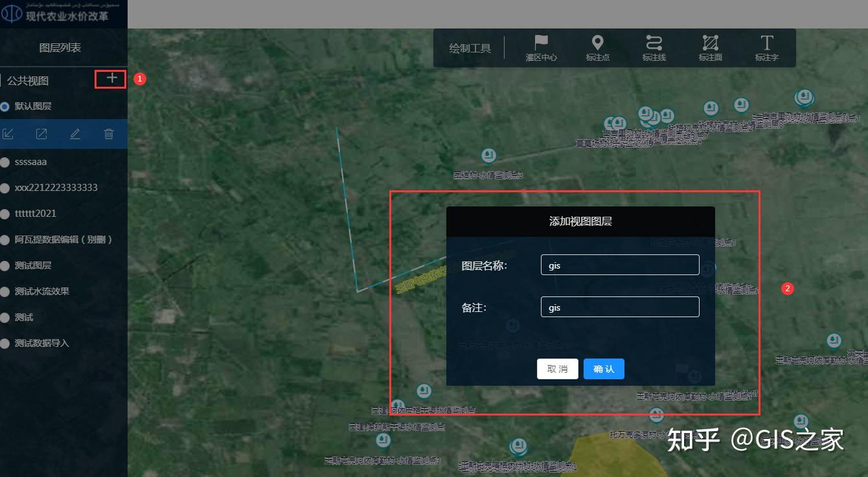Cancel the dialog with 取消

[558, 369]
